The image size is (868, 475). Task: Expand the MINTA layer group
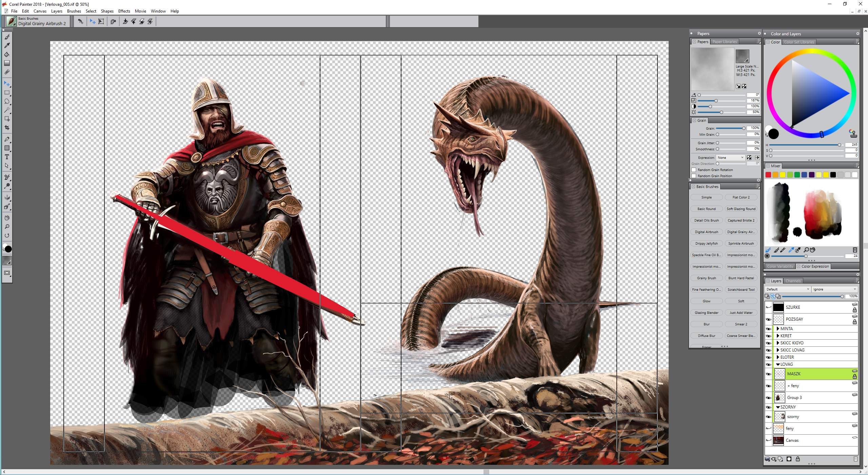pos(778,329)
